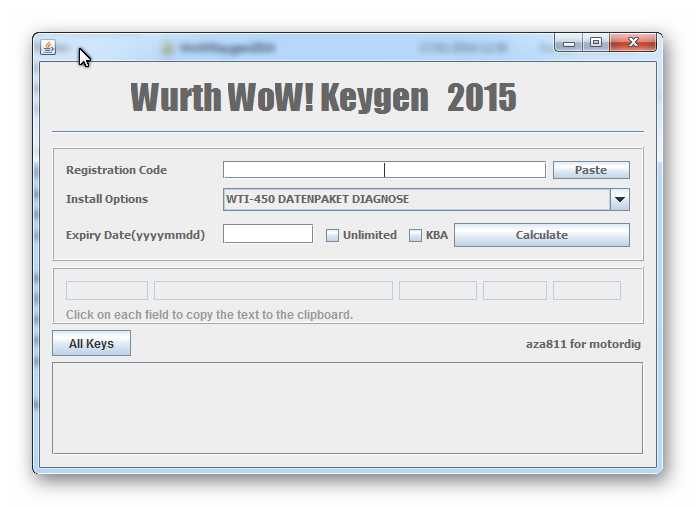Click the 'Registration Code' label
The width and height of the screenshot is (696, 507).
pos(117,170)
